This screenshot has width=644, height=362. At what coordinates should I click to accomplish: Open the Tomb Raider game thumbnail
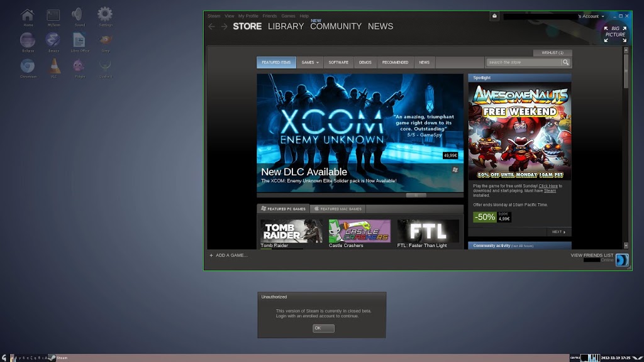[x=291, y=231]
